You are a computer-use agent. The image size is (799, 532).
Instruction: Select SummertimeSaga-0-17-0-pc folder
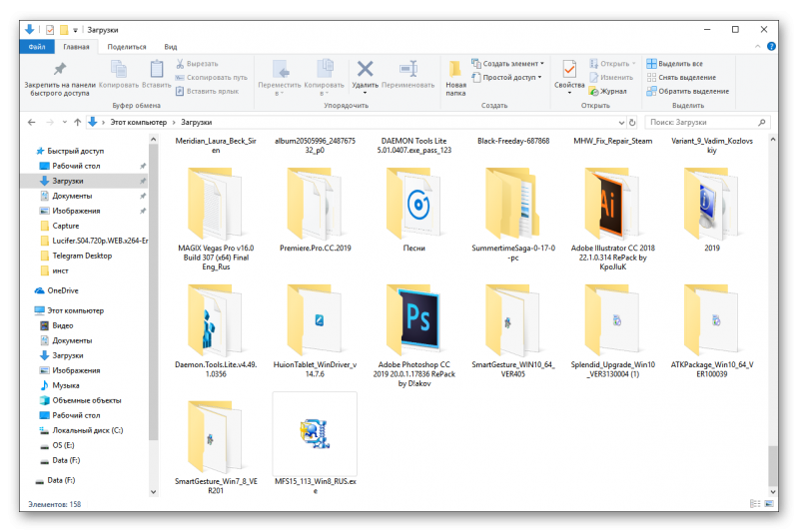(513, 214)
